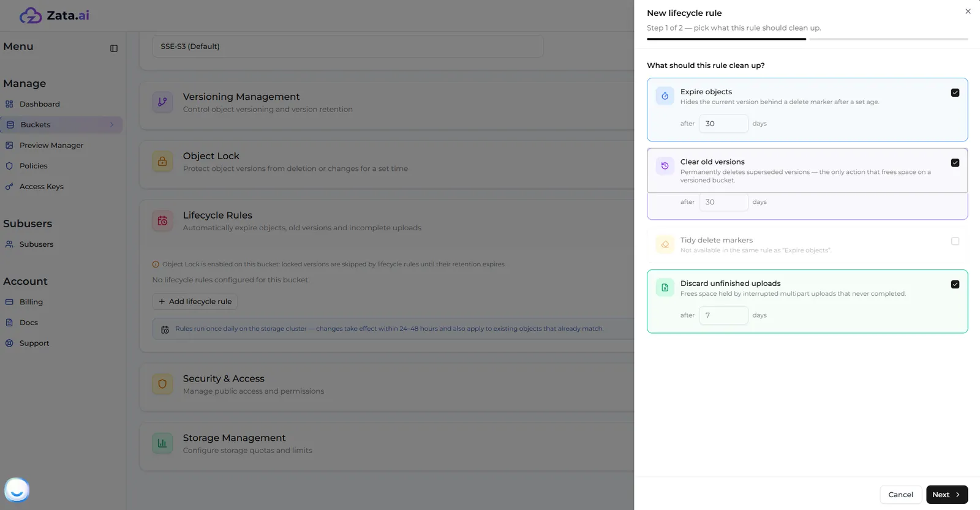Click the Storage Management chart icon
Viewport: 980px width, 510px height.
(162, 443)
